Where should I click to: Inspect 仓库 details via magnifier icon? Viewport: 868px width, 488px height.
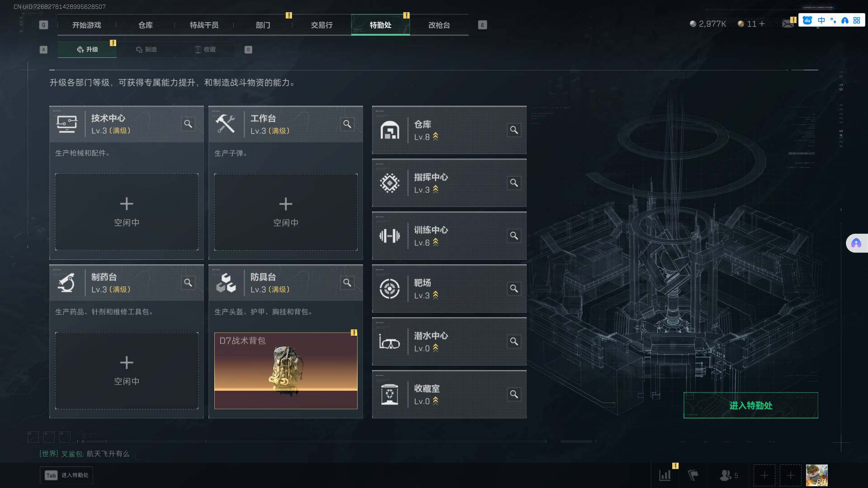point(514,130)
